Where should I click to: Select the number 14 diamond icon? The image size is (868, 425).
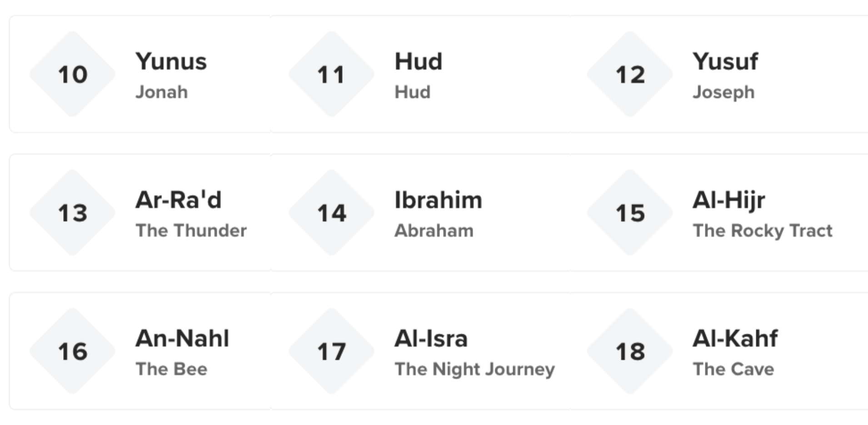pos(331,213)
